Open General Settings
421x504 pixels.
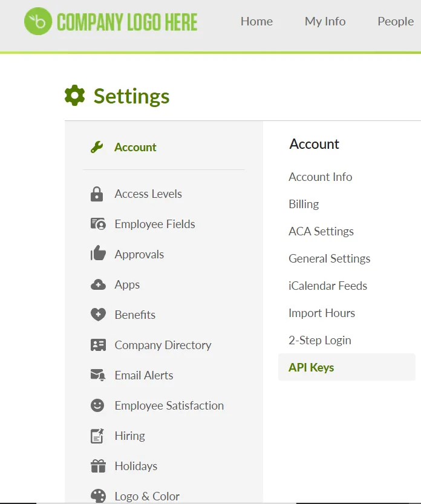330,259
